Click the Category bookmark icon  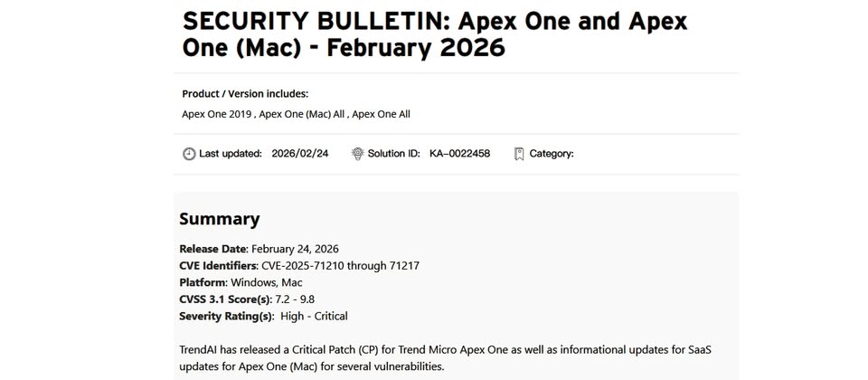point(519,154)
